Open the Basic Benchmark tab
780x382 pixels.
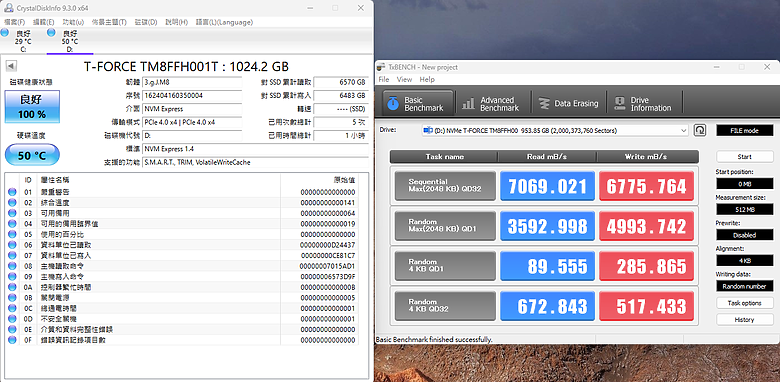click(x=418, y=103)
